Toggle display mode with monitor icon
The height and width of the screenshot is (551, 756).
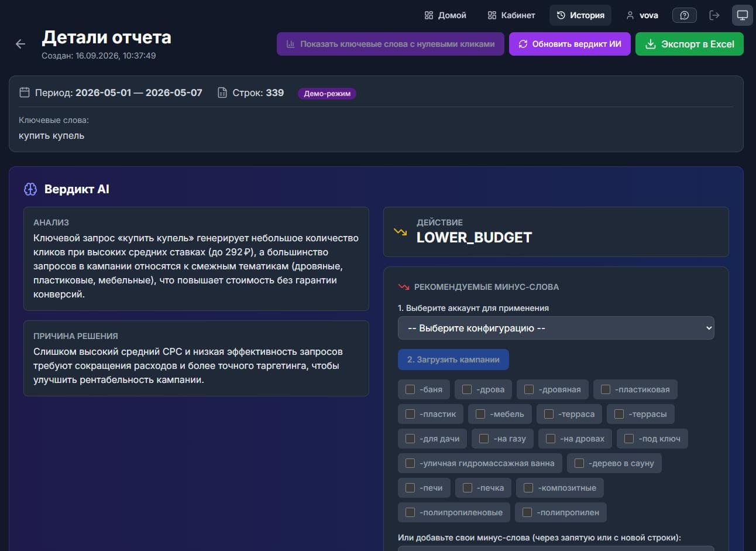click(743, 15)
